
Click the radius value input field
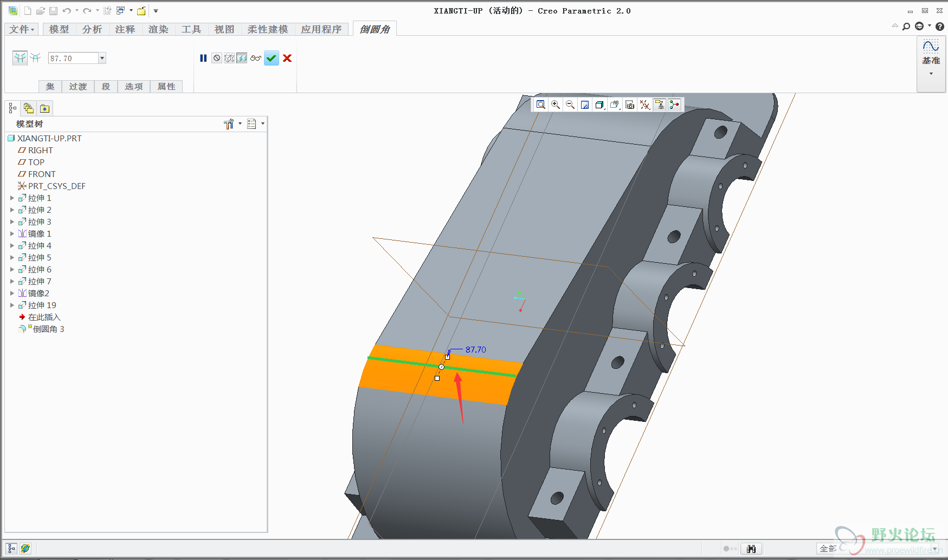click(x=73, y=58)
